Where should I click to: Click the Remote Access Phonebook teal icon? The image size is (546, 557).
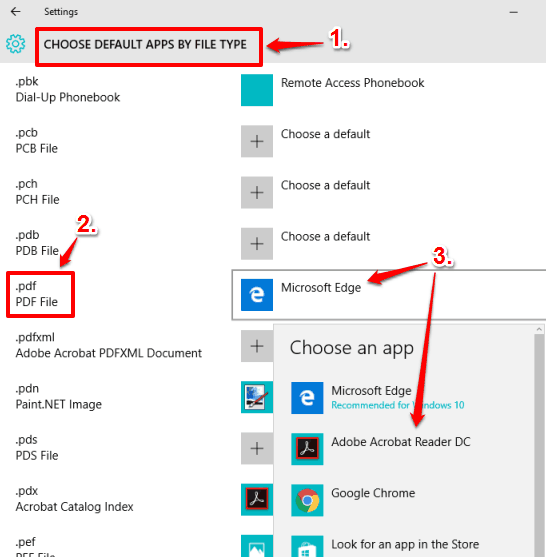tap(257, 90)
